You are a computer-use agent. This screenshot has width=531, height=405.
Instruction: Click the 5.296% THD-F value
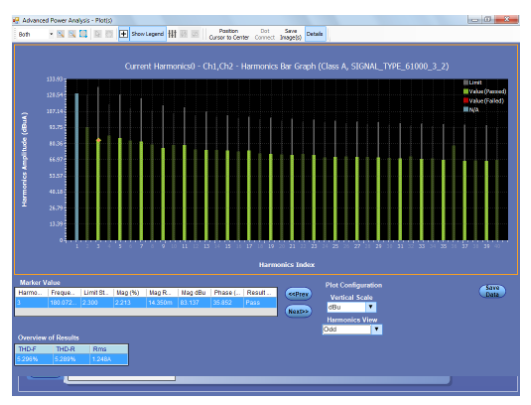[x=34, y=359]
